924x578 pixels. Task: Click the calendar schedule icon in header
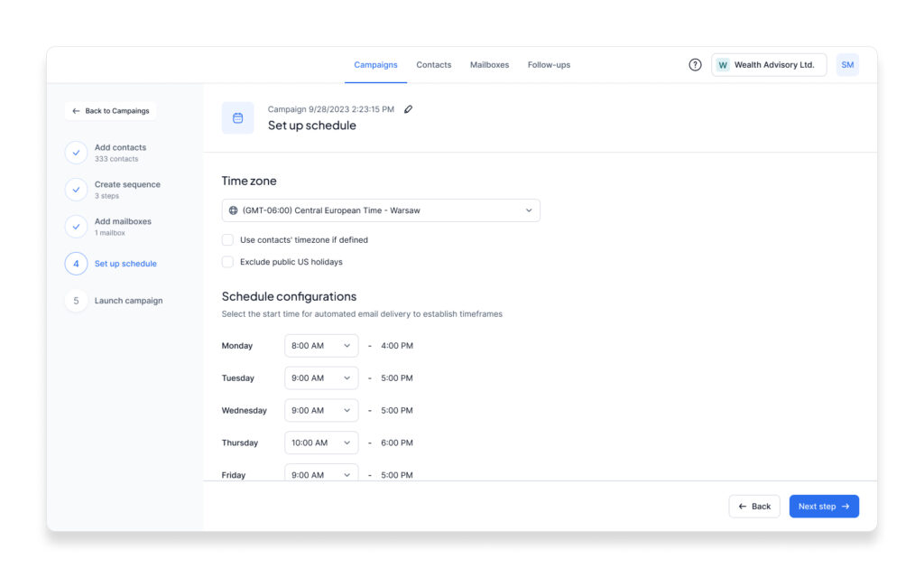pos(237,118)
